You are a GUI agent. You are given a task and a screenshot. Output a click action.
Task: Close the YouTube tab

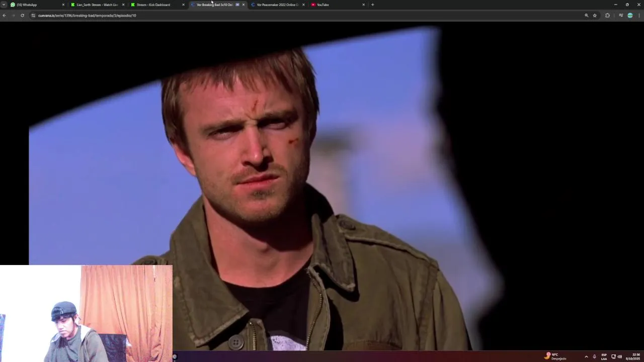click(x=364, y=5)
